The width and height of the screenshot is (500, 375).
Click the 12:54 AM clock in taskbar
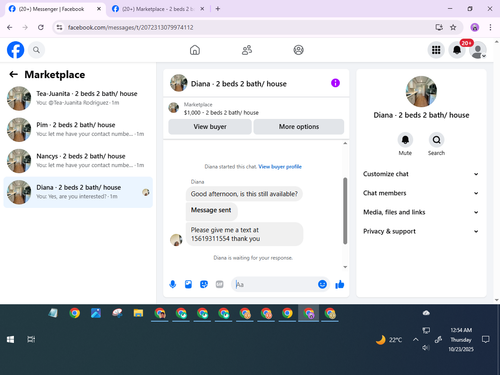[461, 330]
